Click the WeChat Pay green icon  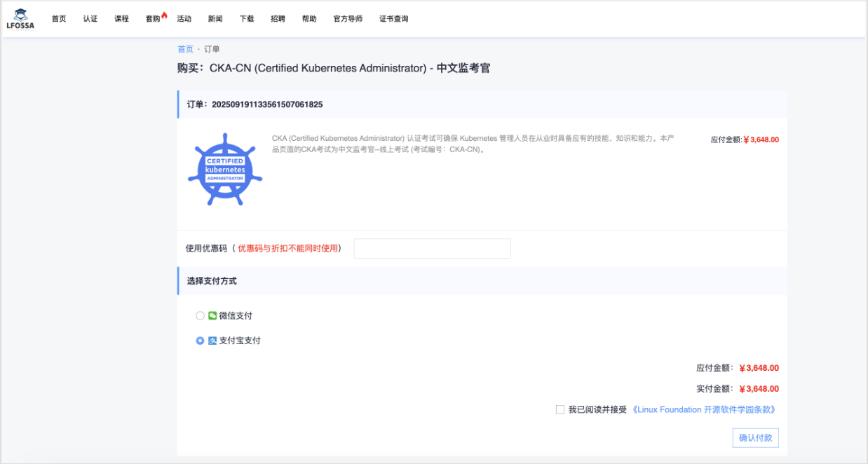click(212, 316)
